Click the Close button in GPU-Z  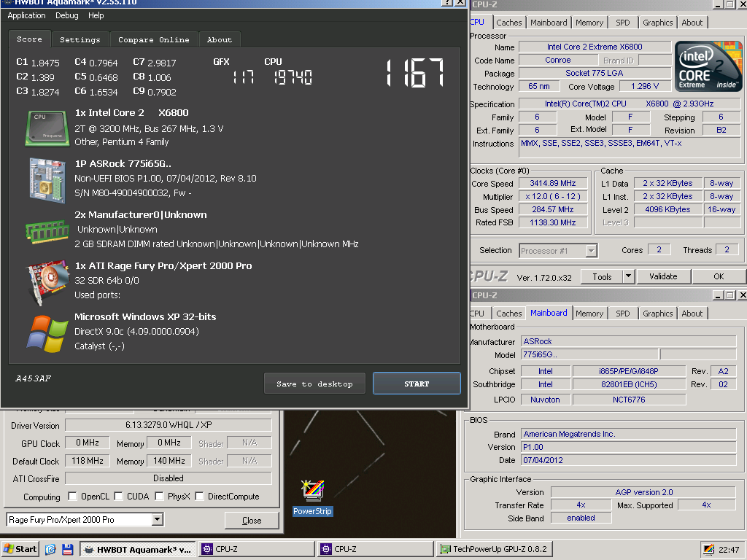pyautogui.click(x=252, y=521)
